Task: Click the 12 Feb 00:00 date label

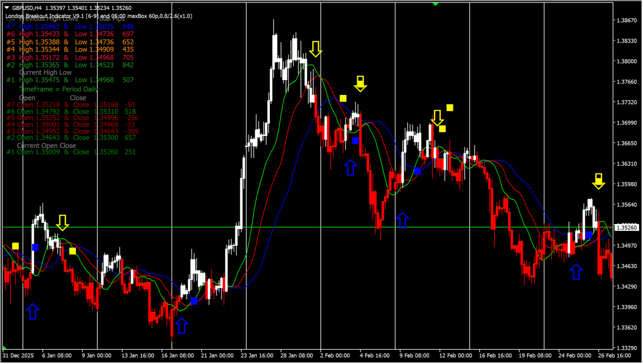Action: [x=455, y=356]
